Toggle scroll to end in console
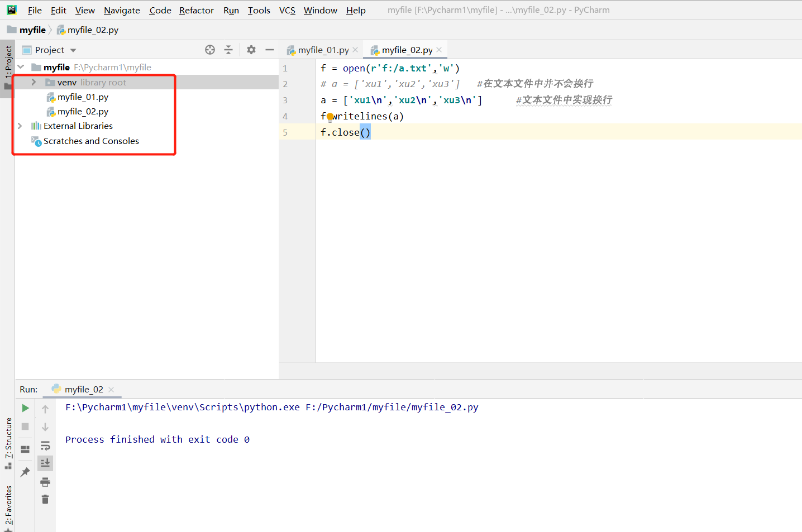 coord(45,463)
